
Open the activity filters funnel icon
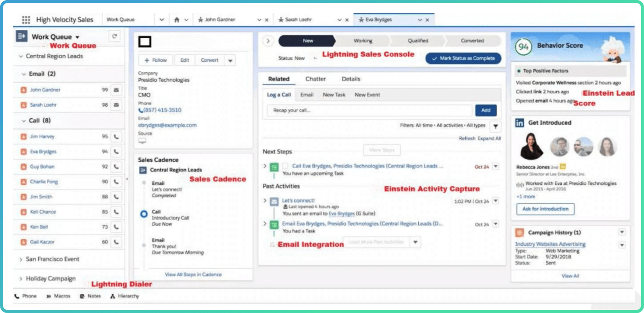(x=495, y=127)
